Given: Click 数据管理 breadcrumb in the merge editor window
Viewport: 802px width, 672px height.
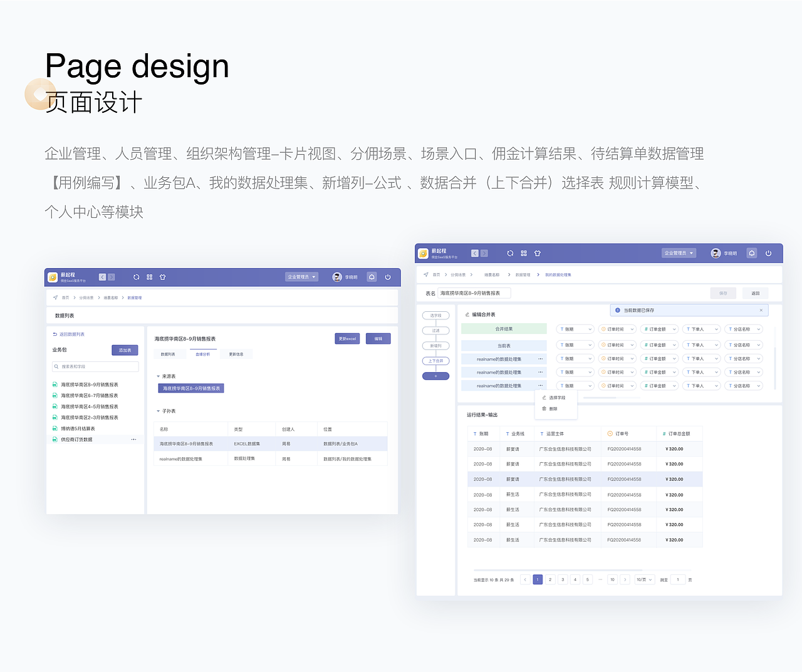Looking at the screenshot, I should tap(523, 275).
